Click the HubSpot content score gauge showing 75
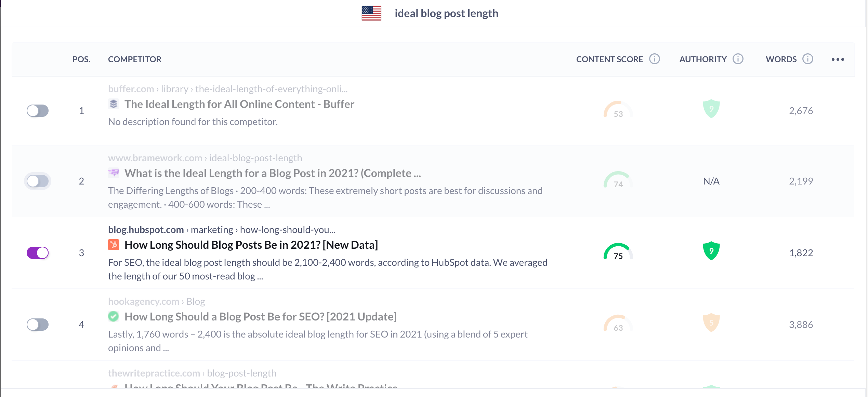868x397 pixels. pos(618,252)
